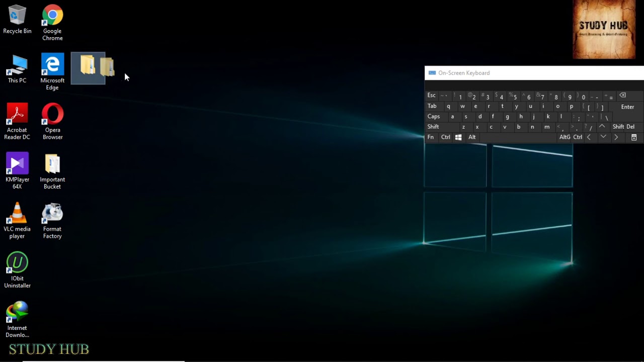The height and width of the screenshot is (362, 644).
Task: Select the This PC desktop icon
Action: click(17, 69)
